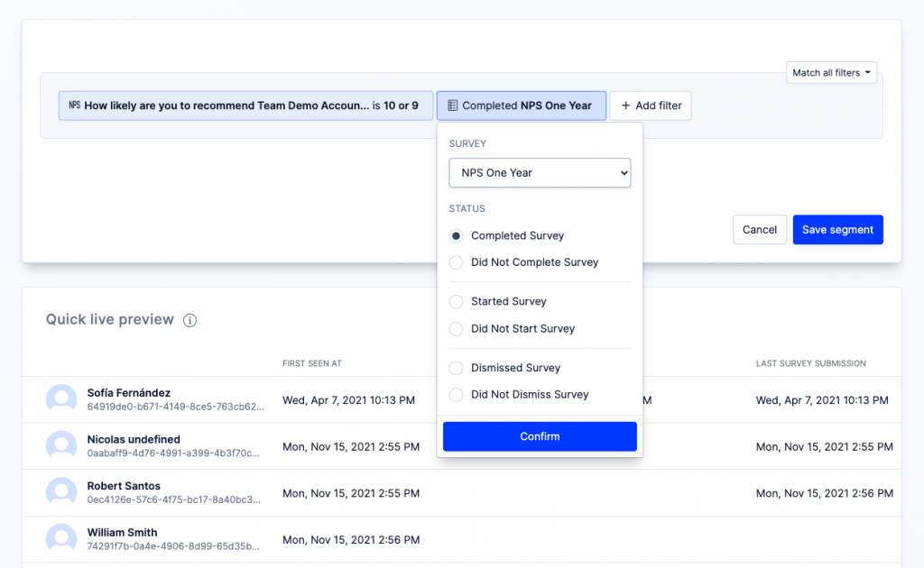This screenshot has height=568, width=924.
Task: Click user ID 64919de0-b671-4149-8ce5-763cb62...
Action: 176,407
